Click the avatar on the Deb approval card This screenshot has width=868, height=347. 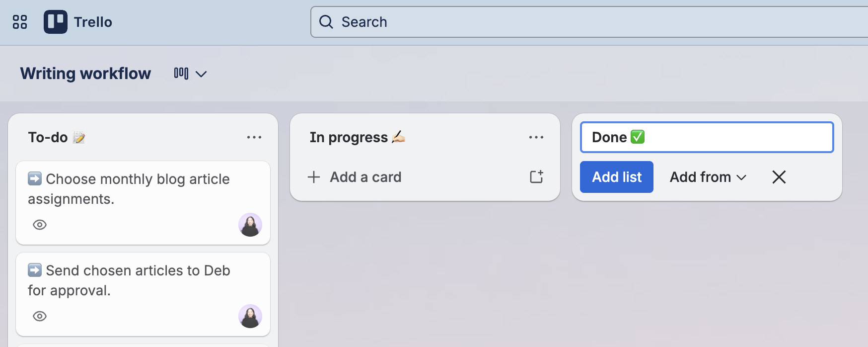click(250, 317)
